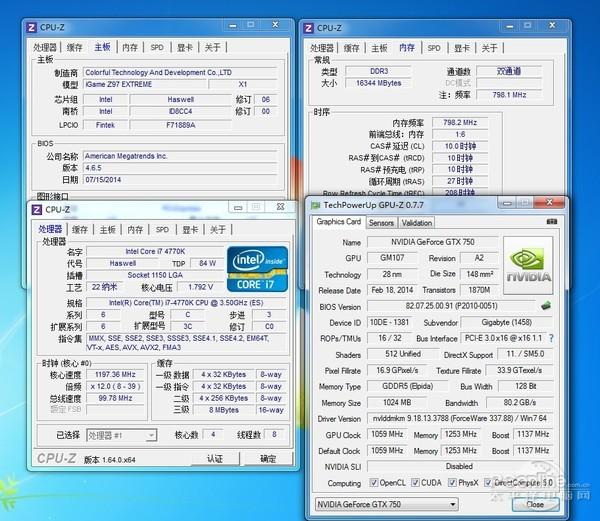
Task: Click the Gigabyte (1458) subvendor field
Action: tap(507, 322)
